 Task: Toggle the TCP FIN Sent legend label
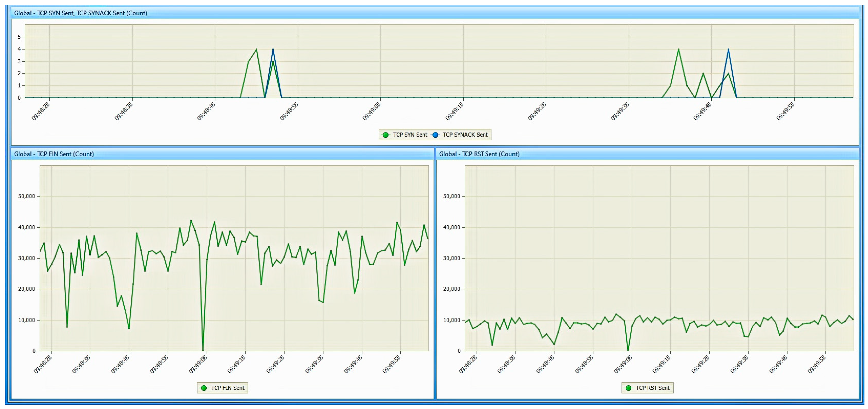[227, 388]
